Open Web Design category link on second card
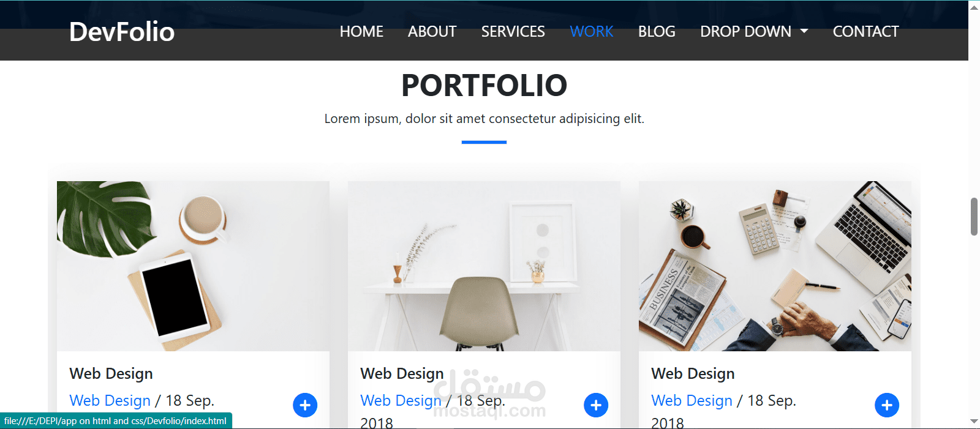The height and width of the screenshot is (429, 980). [401, 400]
